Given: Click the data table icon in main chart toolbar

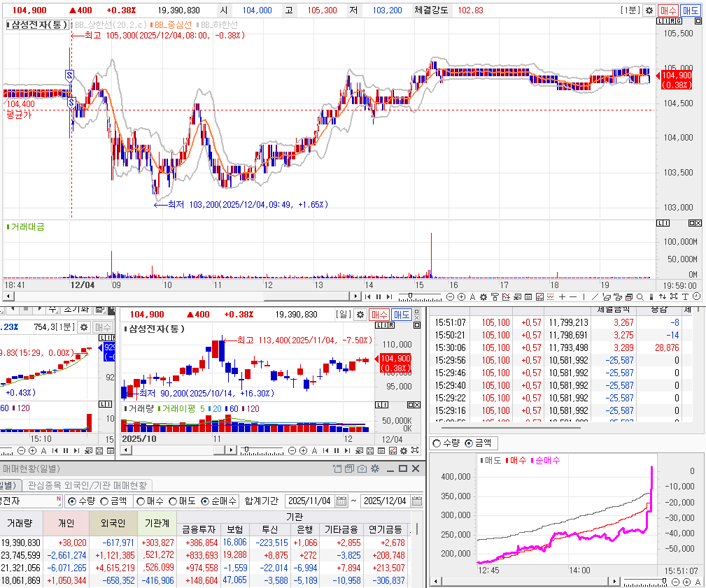Looking at the screenshot, I should (x=528, y=296).
